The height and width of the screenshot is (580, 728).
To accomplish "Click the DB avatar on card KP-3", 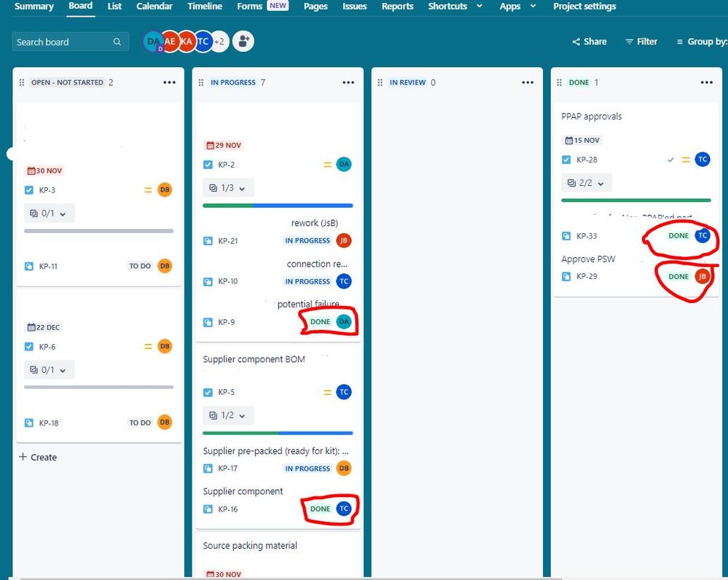I will coord(165,189).
